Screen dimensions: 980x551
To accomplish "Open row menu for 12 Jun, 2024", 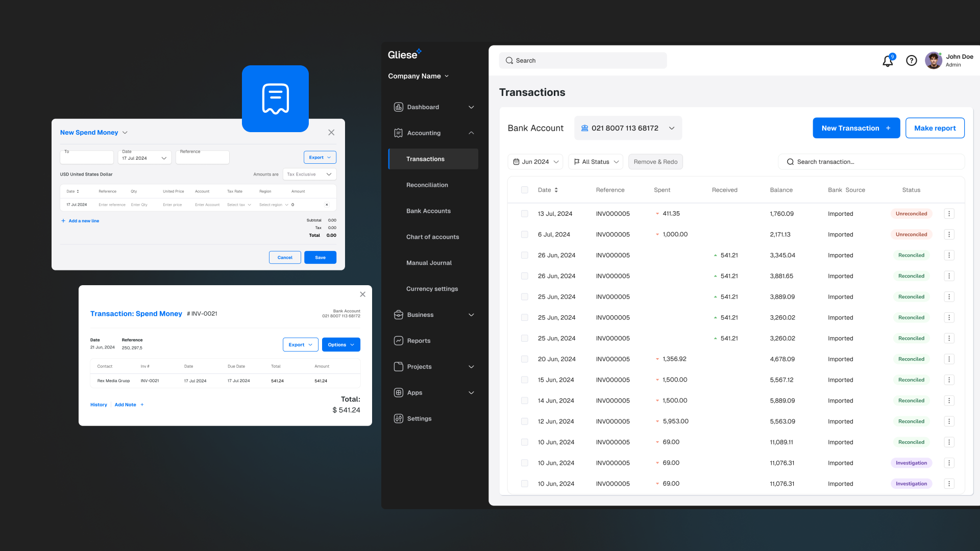I will click(x=949, y=421).
